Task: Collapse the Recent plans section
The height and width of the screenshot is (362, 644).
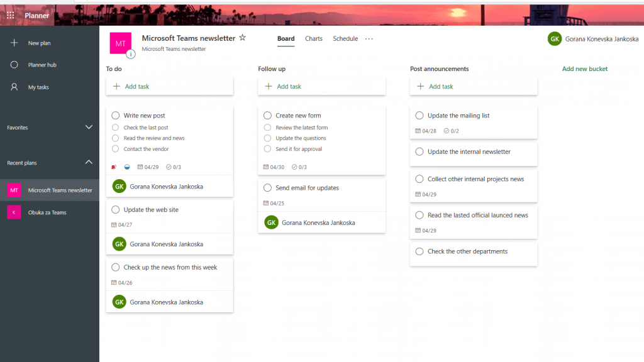Action: click(88, 163)
